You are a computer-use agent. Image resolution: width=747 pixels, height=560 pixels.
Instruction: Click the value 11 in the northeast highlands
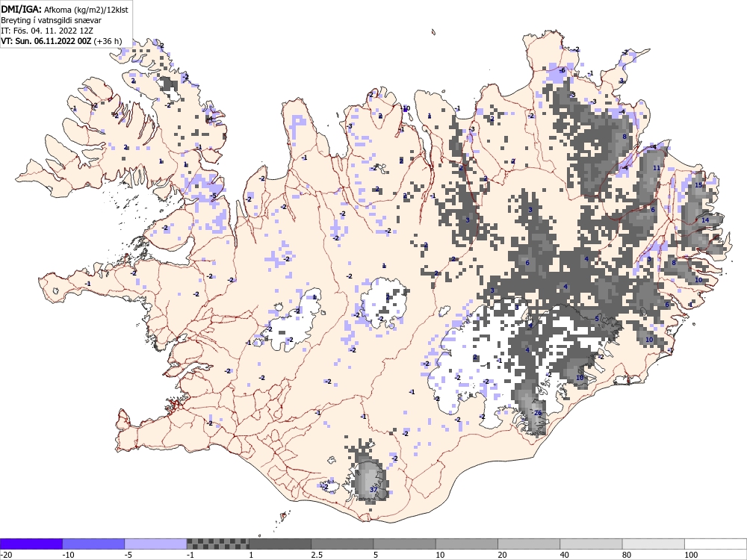pos(657,168)
